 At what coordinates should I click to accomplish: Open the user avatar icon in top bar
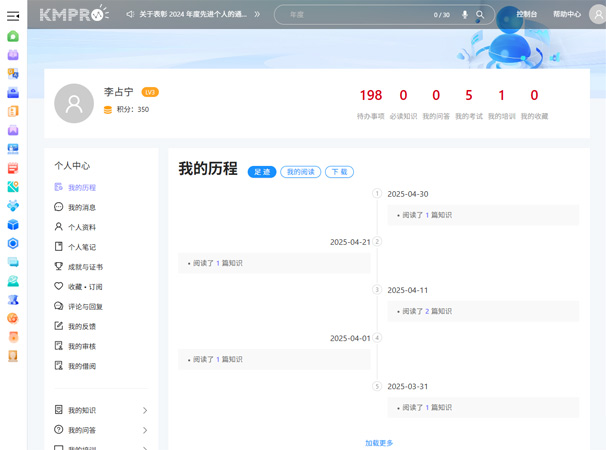597,15
